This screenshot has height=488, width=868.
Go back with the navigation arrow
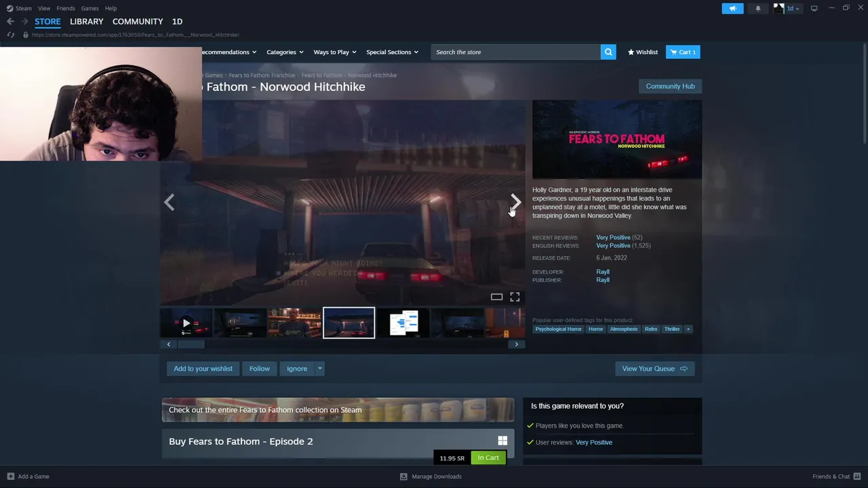[10, 22]
